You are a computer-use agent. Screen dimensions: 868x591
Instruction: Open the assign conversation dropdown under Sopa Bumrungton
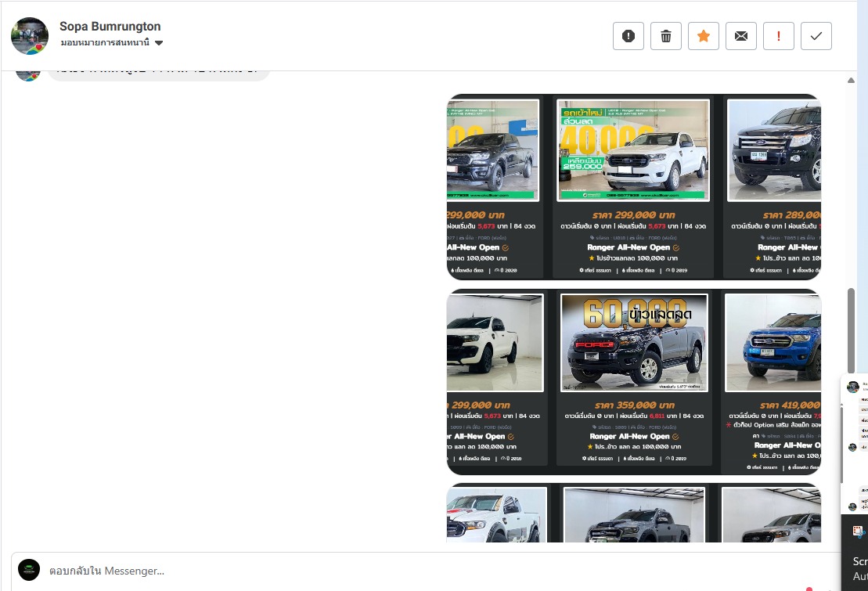click(x=112, y=42)
